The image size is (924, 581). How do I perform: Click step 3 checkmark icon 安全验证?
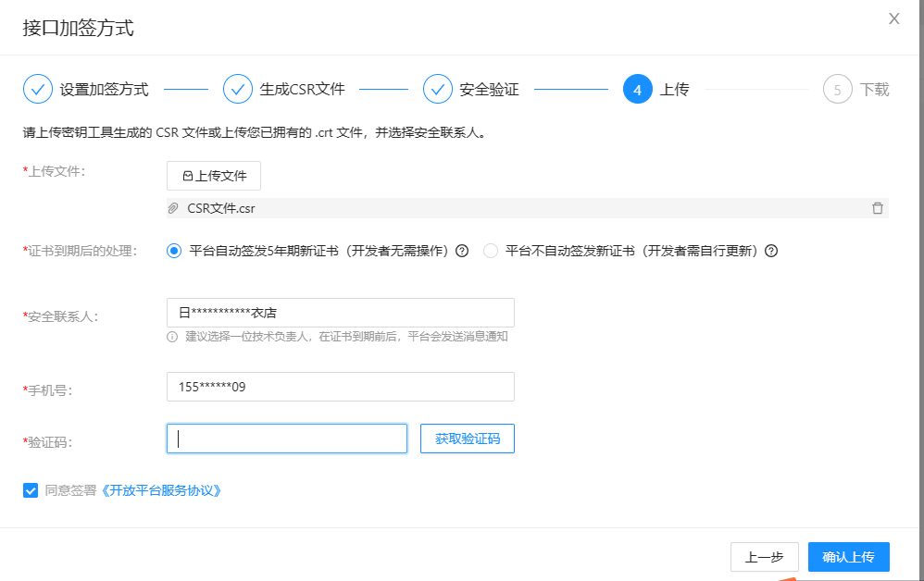pos(438,89)
